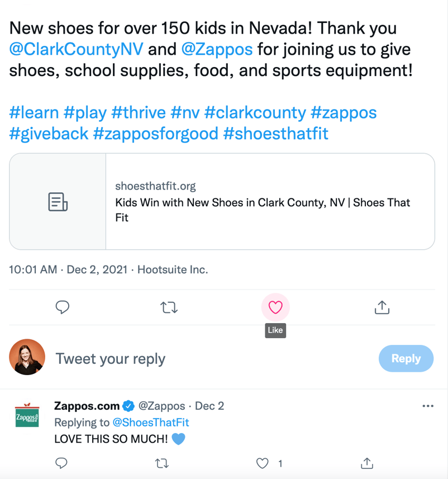The height and width of the screenshot is (479, 448).
Task: Click the tweet timestamp 10:01 AM
Action: point(33,269)
